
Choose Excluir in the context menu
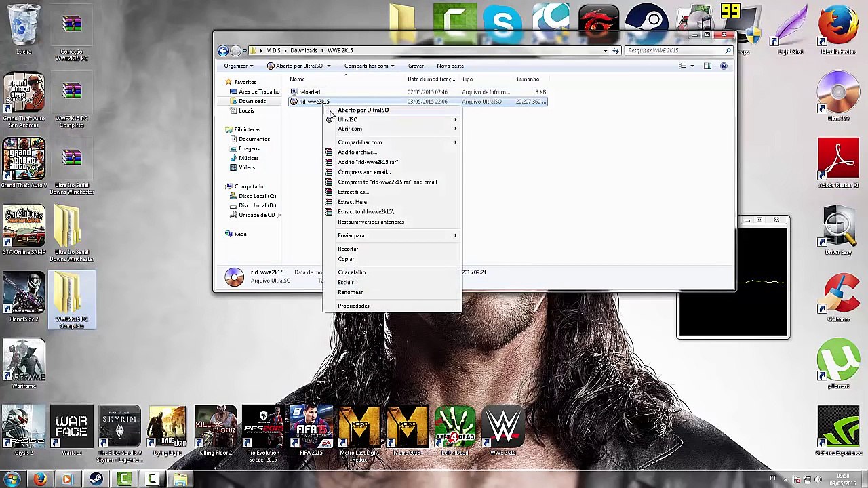[393, 282]
